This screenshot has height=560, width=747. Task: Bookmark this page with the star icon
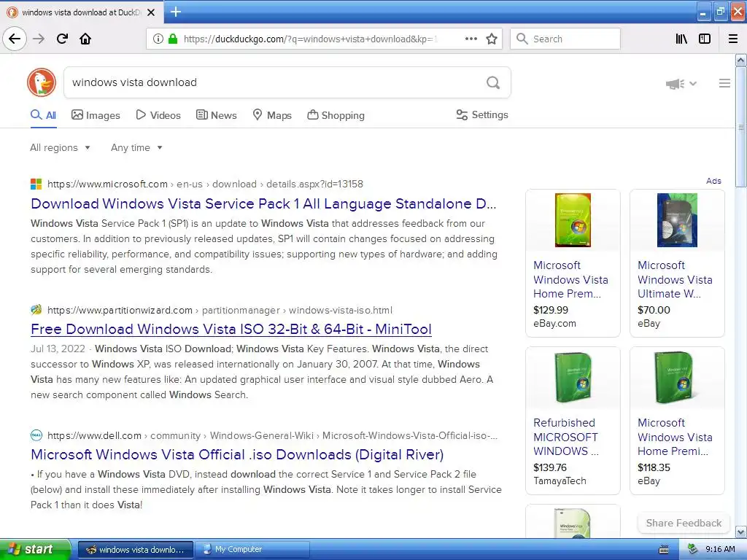click(x=492, y=39)
